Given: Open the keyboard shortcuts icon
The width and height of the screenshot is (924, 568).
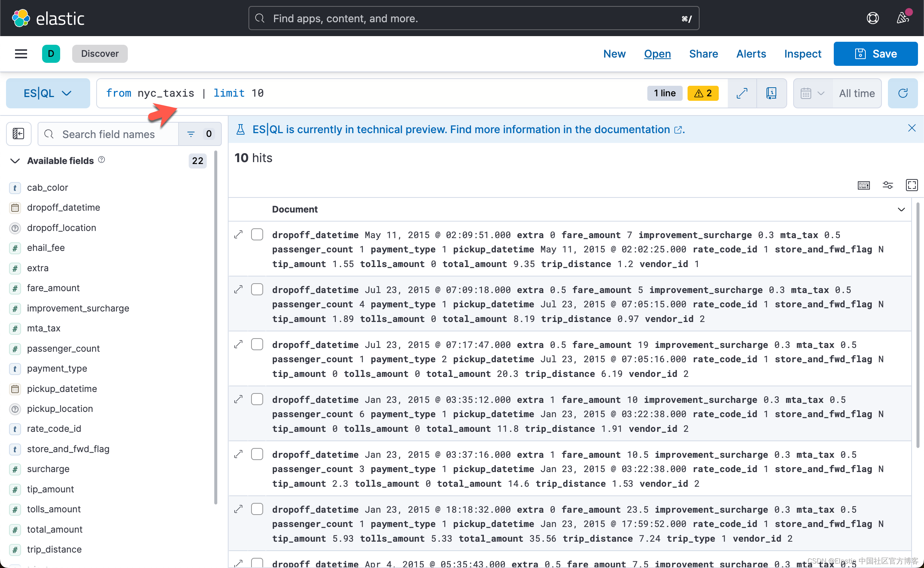Looking at the screenshot, I should (863, 185).
